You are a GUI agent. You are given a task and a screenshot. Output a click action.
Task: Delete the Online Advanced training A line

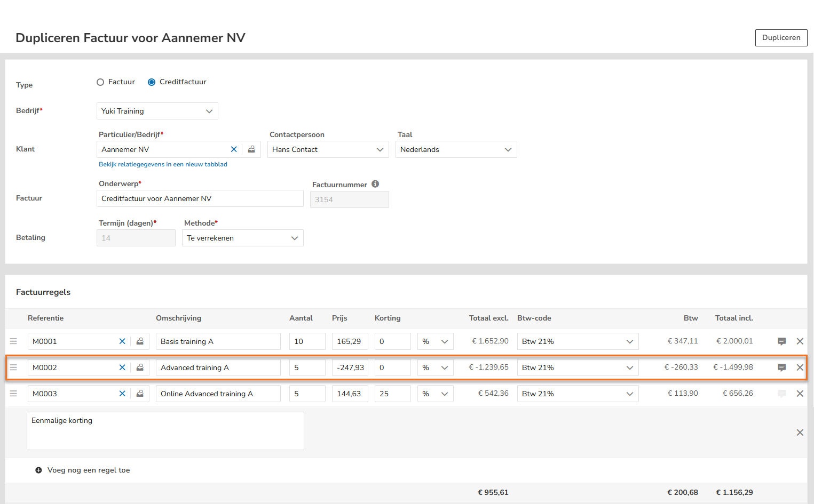[x=800, y=394]
